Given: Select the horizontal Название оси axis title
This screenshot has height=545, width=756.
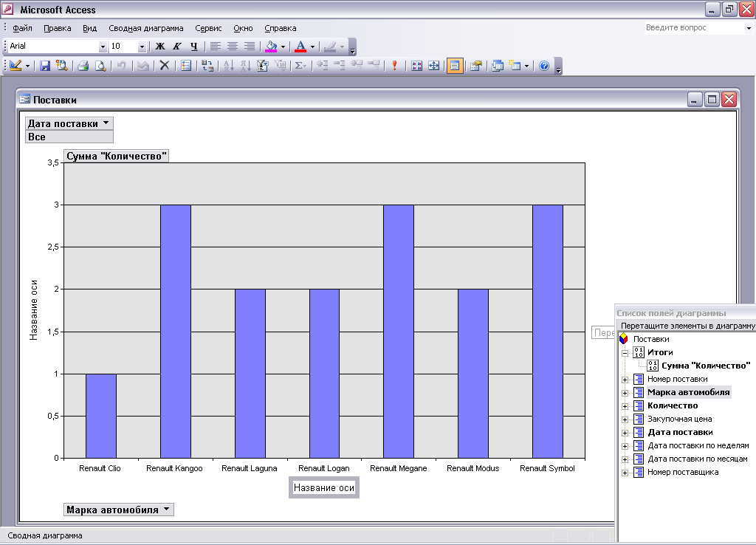Looking at the screenshot, I should coord(324,487).
